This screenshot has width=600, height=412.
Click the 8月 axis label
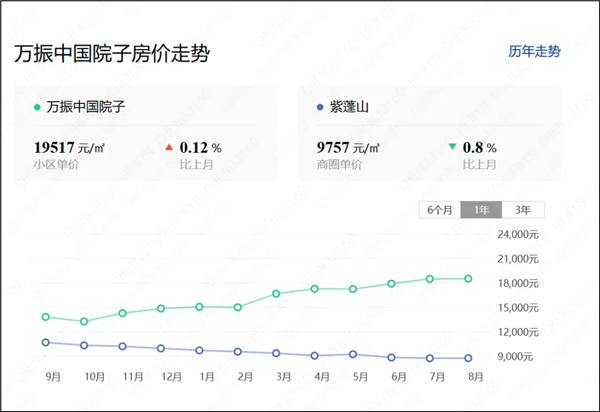click(x=476, y=377)
